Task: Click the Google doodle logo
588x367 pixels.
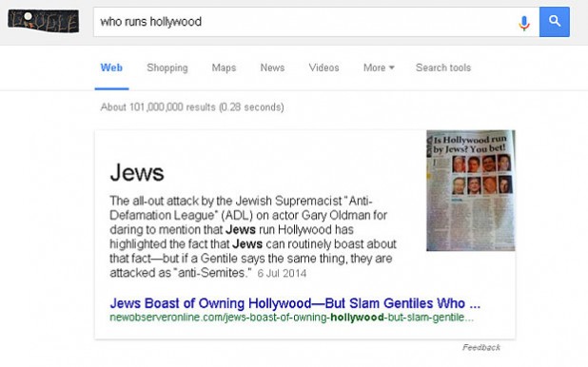Action: [44, 21]
